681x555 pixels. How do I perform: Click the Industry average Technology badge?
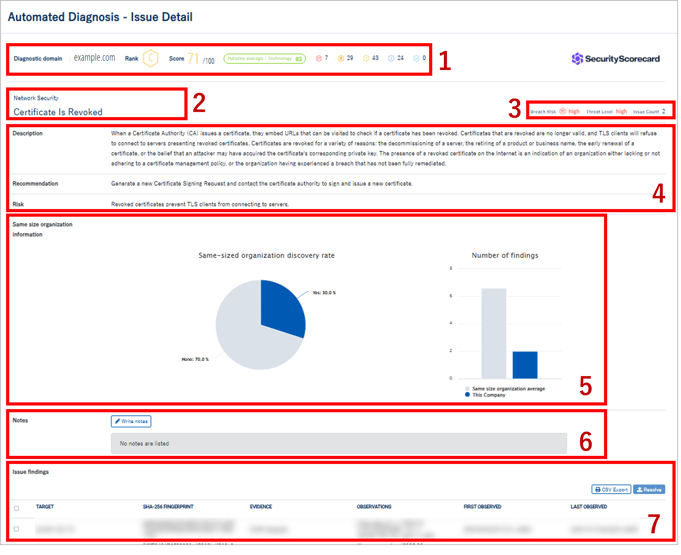point(265,59)
